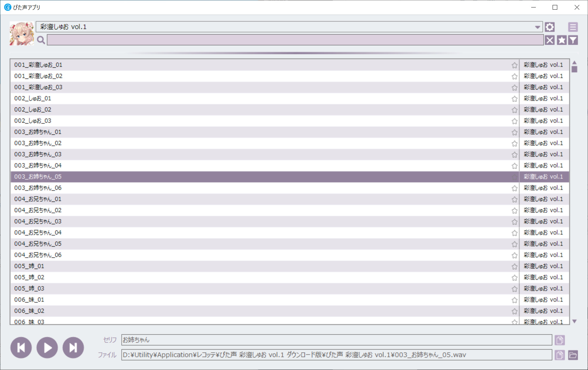
Task: Toggle favorite star on 001_彩澄しゅお_02
Action: pos(514,76)
